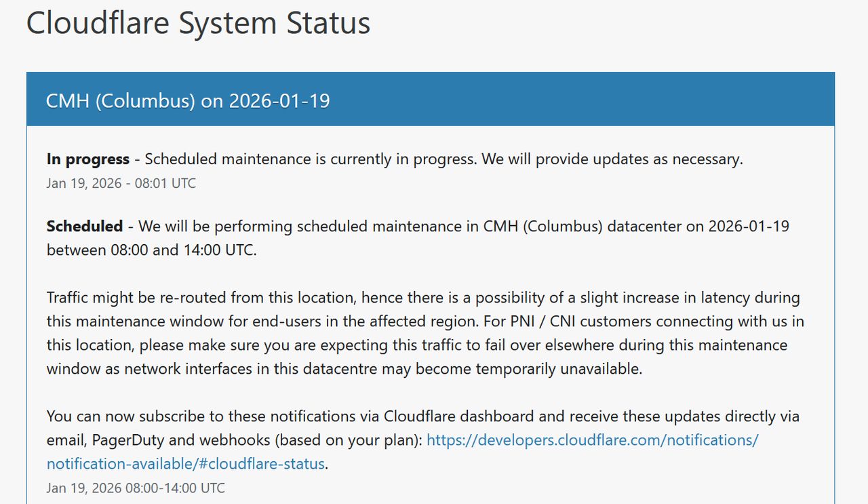
Task: Click the bold "Scheduled" status label
Action: (85, 226)
